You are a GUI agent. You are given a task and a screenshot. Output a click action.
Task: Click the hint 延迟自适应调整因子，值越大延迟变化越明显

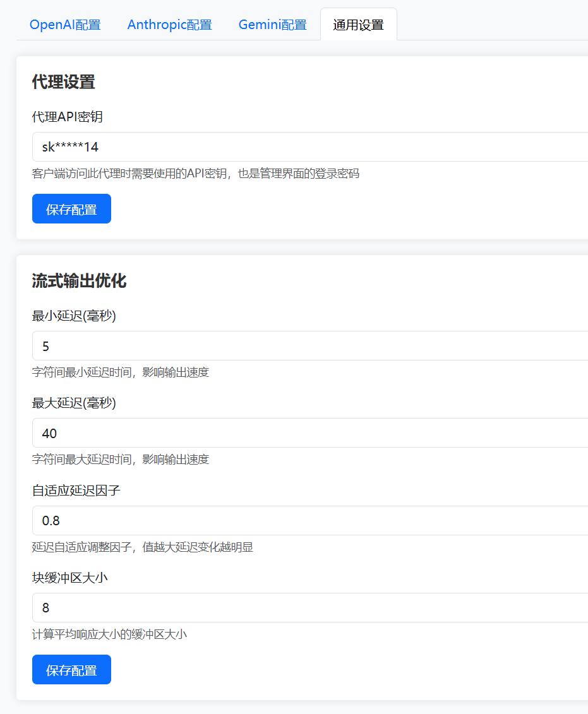coord(143,547)
